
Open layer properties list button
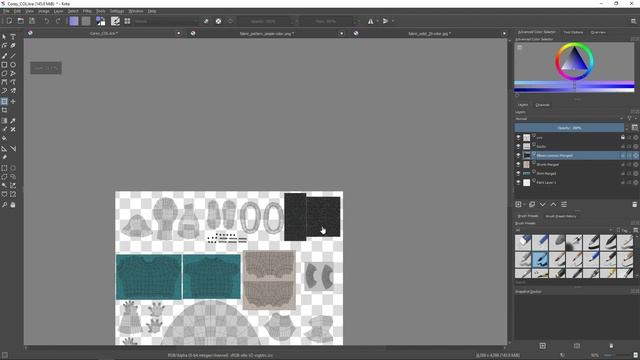click(564, 204)
